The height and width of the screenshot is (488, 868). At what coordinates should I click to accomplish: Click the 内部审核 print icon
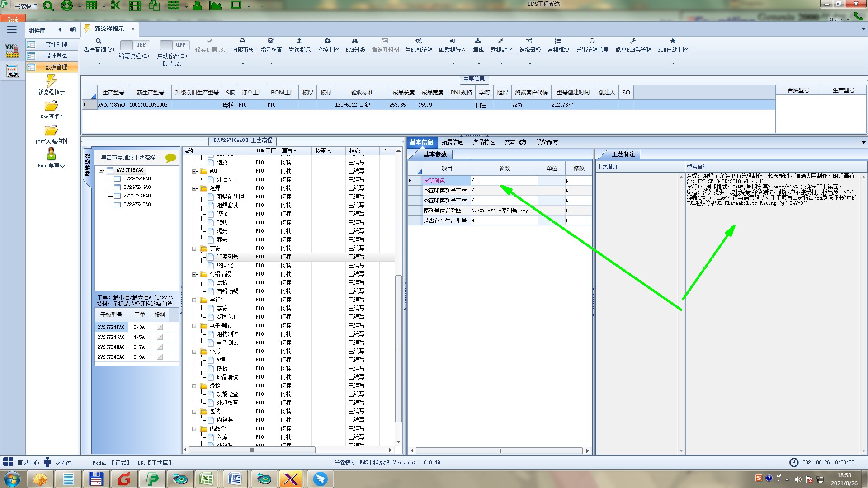[x=242, y=41]
